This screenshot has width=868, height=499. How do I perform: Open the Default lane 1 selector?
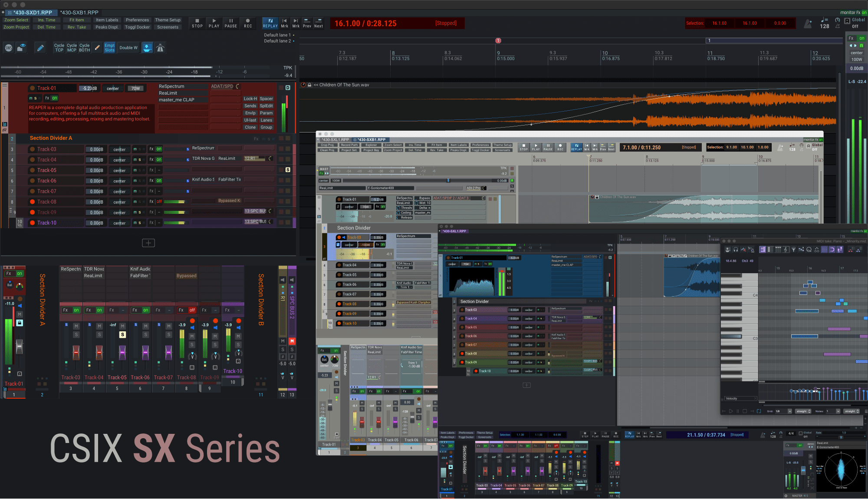(279, 35)
